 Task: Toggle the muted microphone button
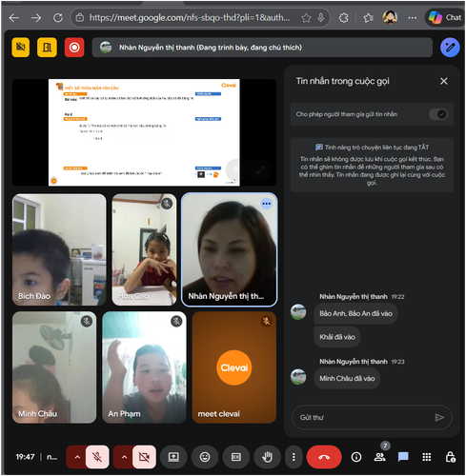pyautogui.click(x=97, y=457)
